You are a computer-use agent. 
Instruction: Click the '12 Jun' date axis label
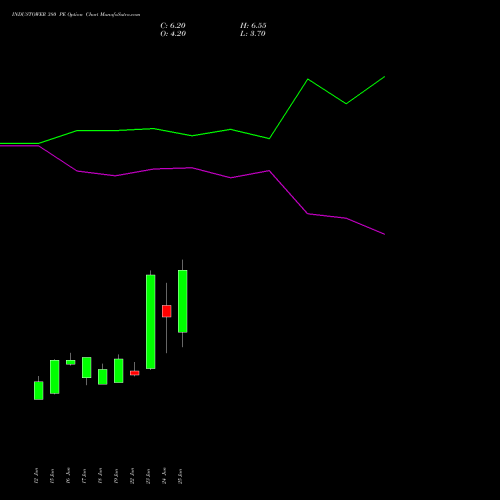point(36,476)
